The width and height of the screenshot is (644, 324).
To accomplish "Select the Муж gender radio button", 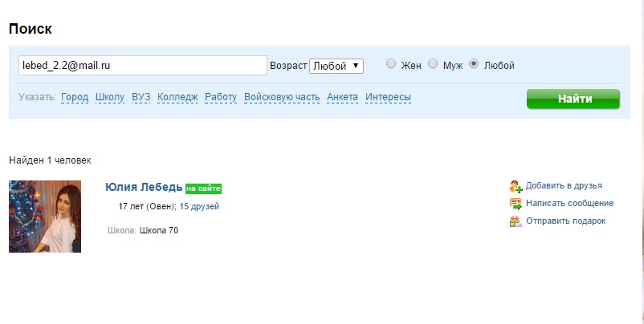I will 433,64.
